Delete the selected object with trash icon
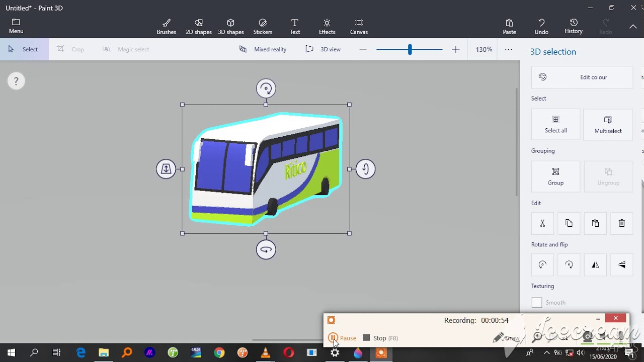Viewport: 644px width, 362px height. click(x=621, y=223)
